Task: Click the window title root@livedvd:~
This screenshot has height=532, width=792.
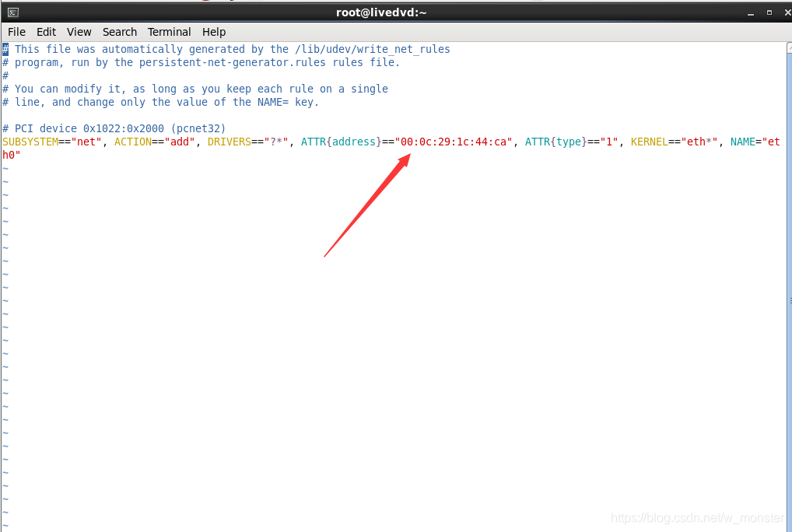Action: point(381,12)
